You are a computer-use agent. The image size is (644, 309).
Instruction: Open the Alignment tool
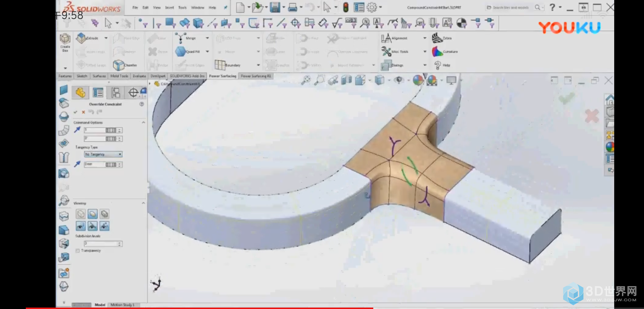[x=394, y=38]
